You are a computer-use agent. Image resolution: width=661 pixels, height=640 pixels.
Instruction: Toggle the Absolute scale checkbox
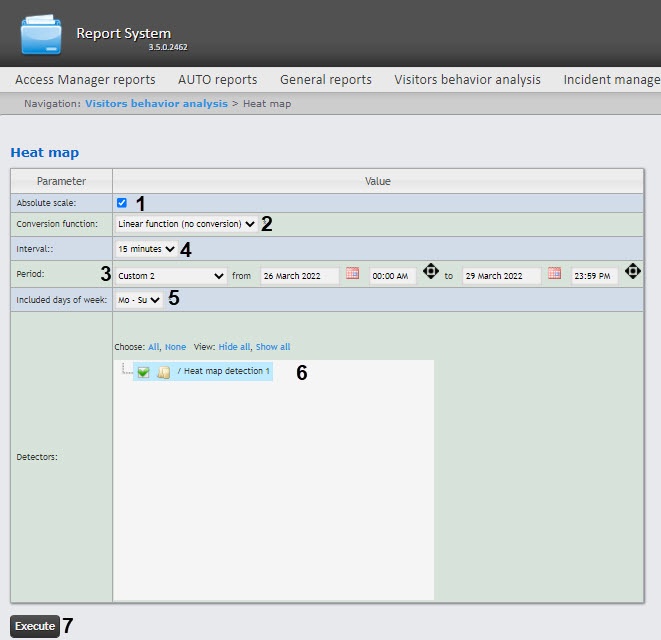click(122, 203)
